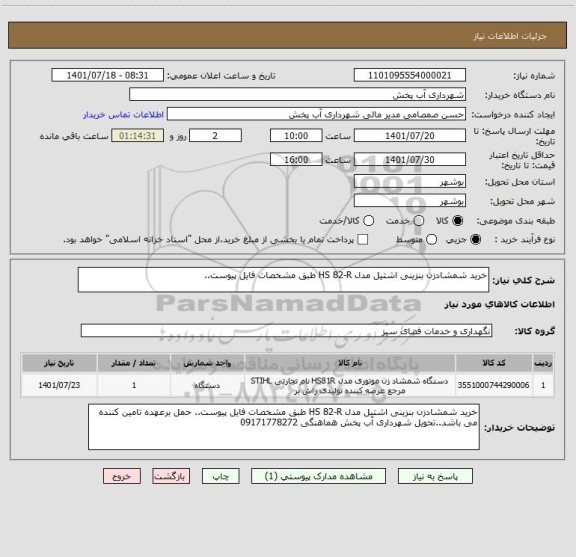Image resolution: width=576 pixels, height=557 pixels.
Task: Click the buyer name field شهرداری آب پخش
Action: coord(298,94)
